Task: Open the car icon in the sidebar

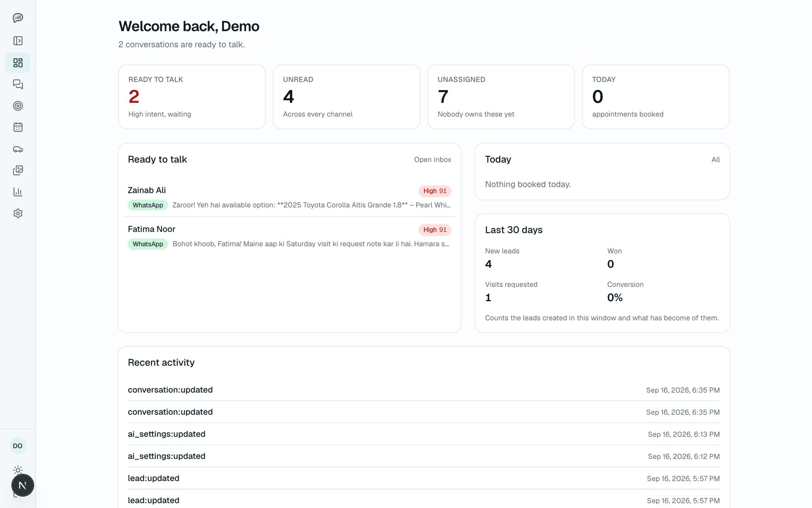Action: (x=18, y=149)
